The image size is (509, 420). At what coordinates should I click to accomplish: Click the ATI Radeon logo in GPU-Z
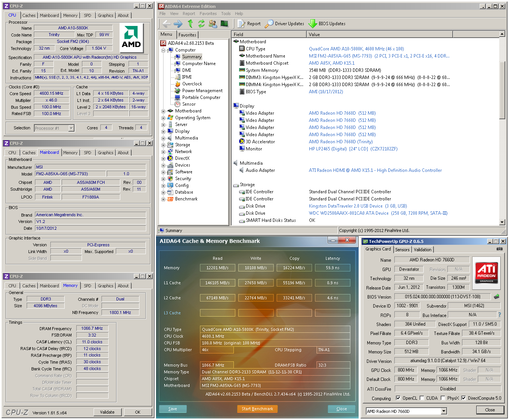486,273
